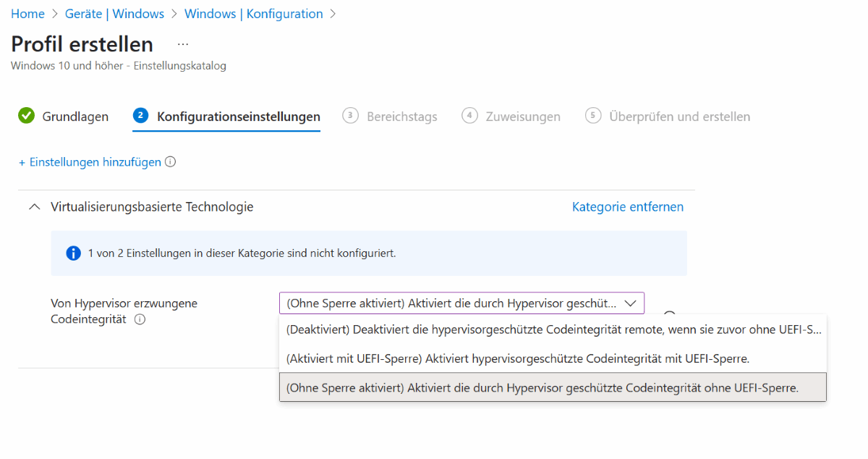Click the "+ Einstellungen hinzufügen" link

tap(90, 162)
